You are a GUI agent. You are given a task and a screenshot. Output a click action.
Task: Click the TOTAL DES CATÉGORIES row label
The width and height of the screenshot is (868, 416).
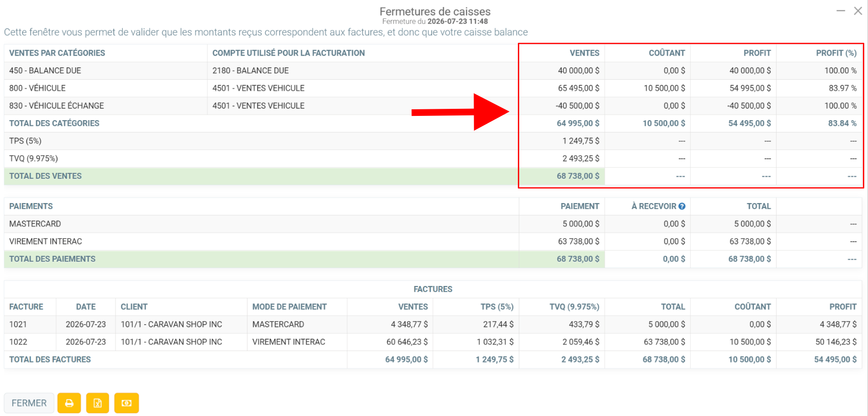(x=54, y=123)
